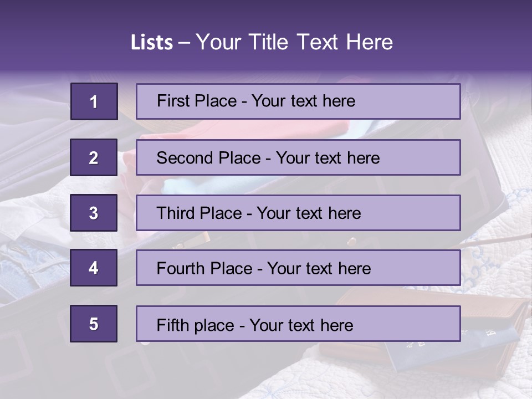
Task: Click 'Your Title Text Here' in heading
Action: pyautogui.click(x=294, y=42)
